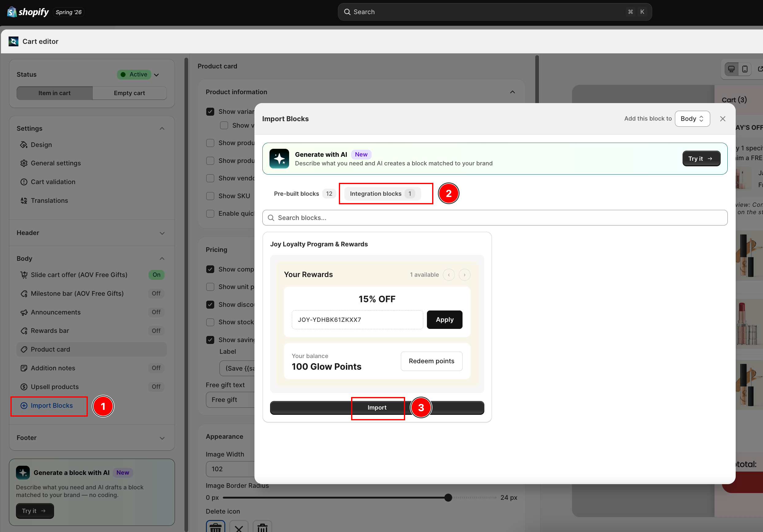
Task: Toggle Announcements Off switch
Action: [156, 312]
